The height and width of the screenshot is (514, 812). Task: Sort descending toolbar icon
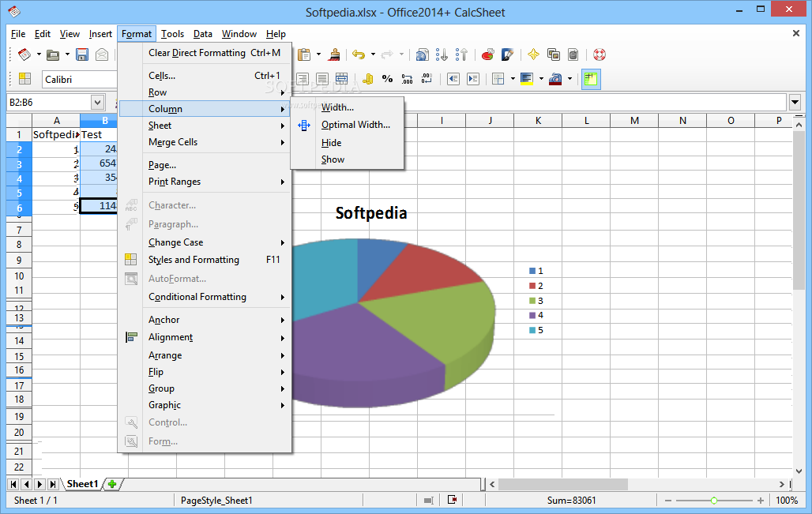click(461, 54)
